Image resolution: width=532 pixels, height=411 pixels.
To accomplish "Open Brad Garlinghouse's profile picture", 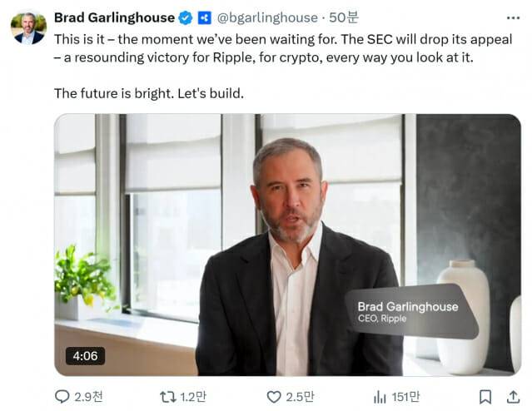I will click(x=29, y=27).
